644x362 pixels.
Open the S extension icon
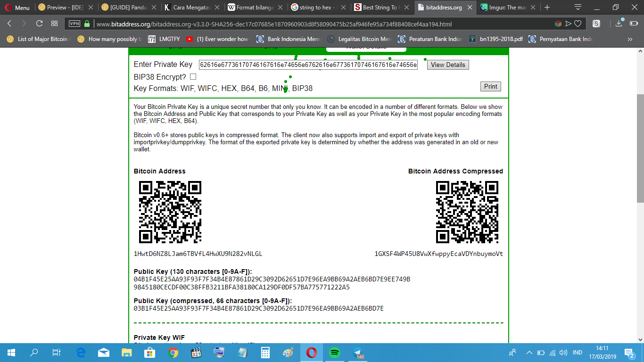(x=596, y=24)
